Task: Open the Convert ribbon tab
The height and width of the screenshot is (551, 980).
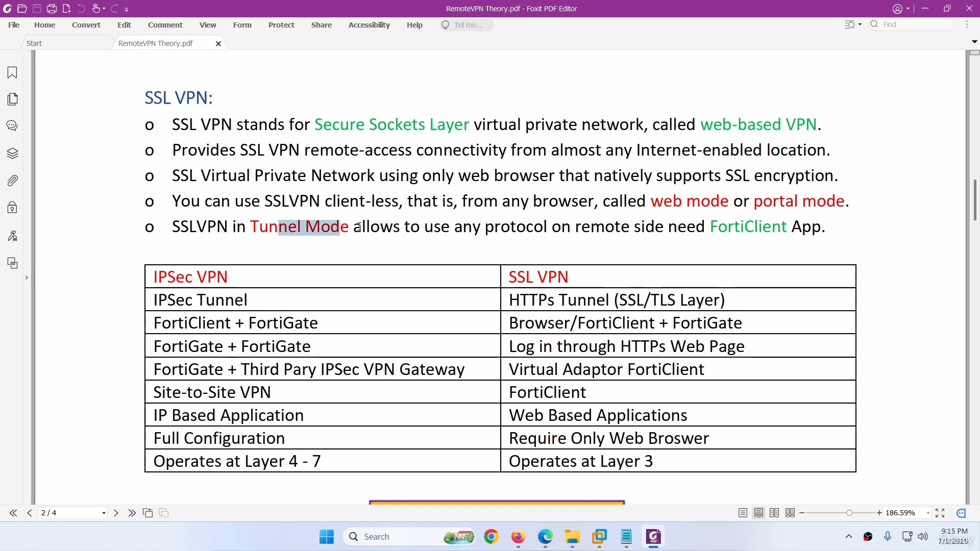Action: [86, 25]
